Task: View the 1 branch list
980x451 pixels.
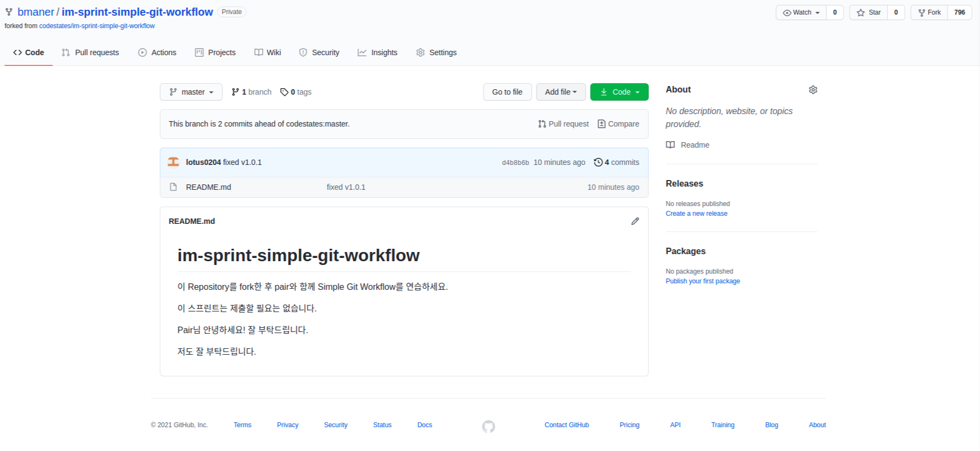Action: [251, 92]
